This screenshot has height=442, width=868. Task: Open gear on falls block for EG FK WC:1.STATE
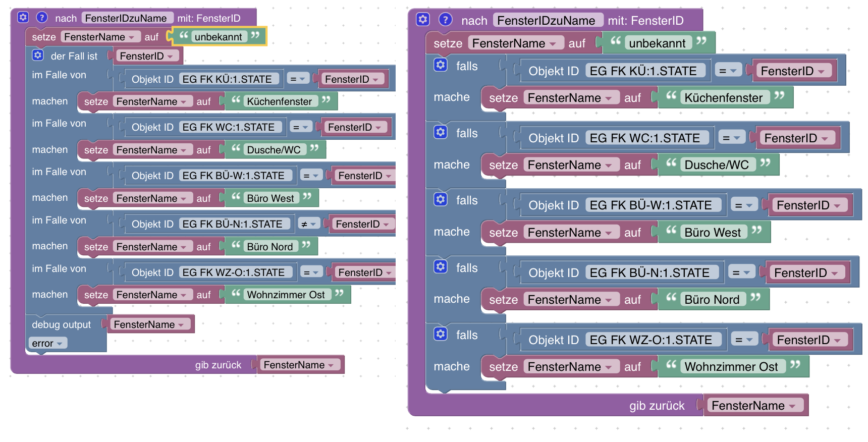(441, 132)
